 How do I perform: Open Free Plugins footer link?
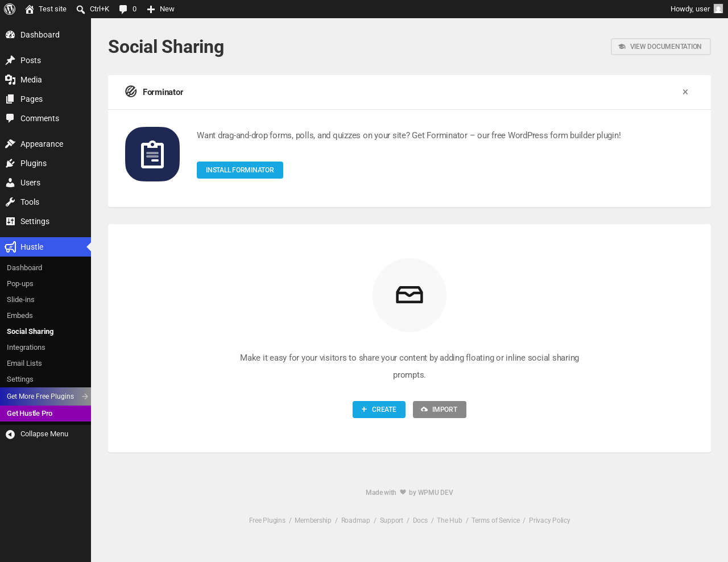267,520
